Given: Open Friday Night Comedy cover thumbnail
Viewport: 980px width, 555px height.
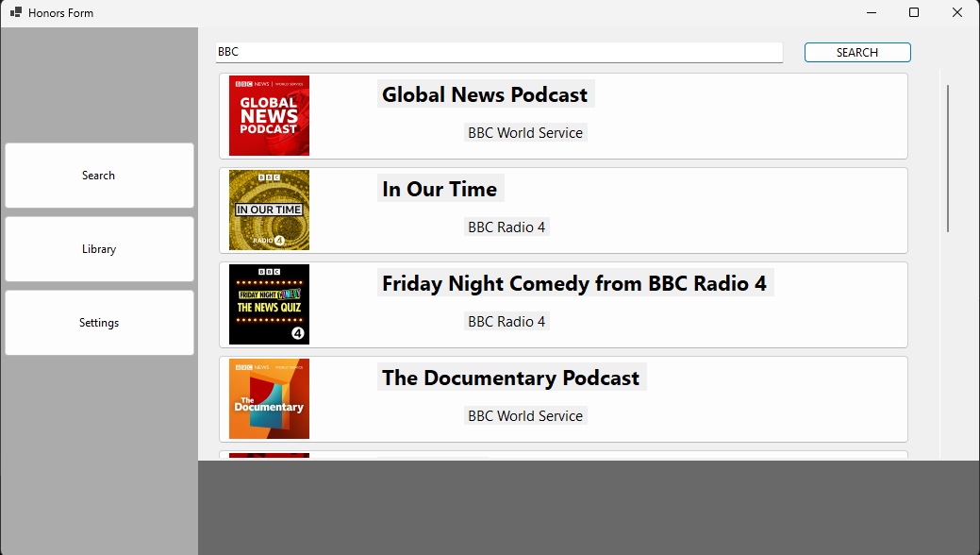Looking at the screenshot, I should tap(269, 305).
